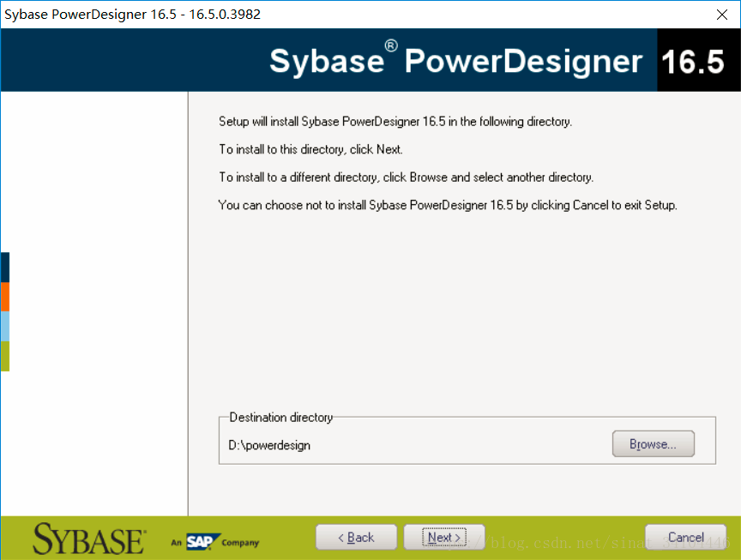This screenshot has width=741, height=560.
Task: Close the installer window
Action: (721, 15)
